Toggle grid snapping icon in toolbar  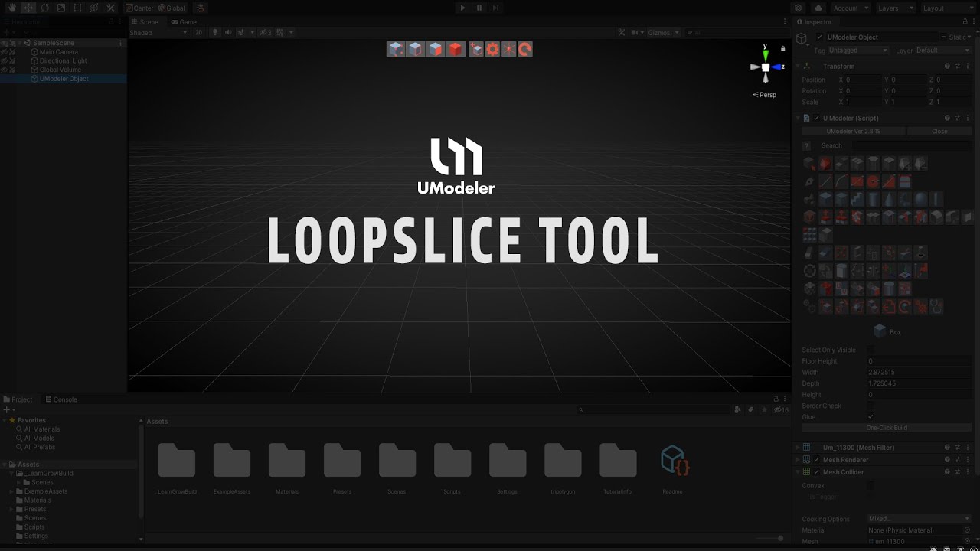[201, 8]
